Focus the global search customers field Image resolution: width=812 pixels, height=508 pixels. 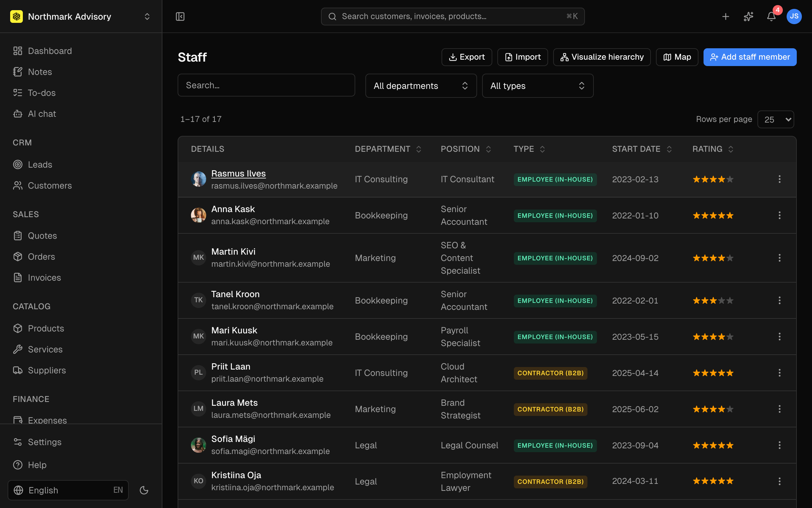(x=453, y=17)
